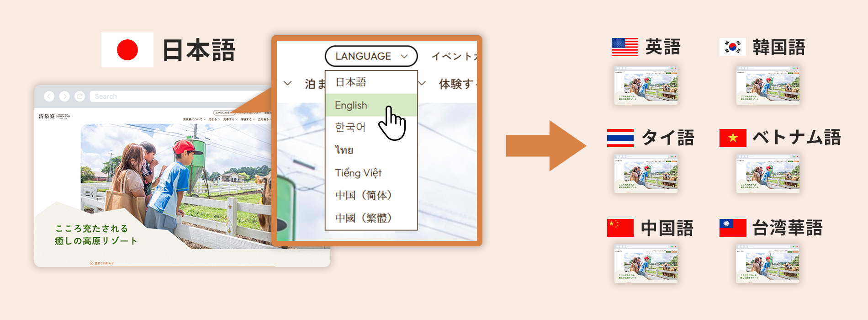Select 日本語 from the language list
The image size is (868, 320).
pyautogui.click(x=371, y=82)
